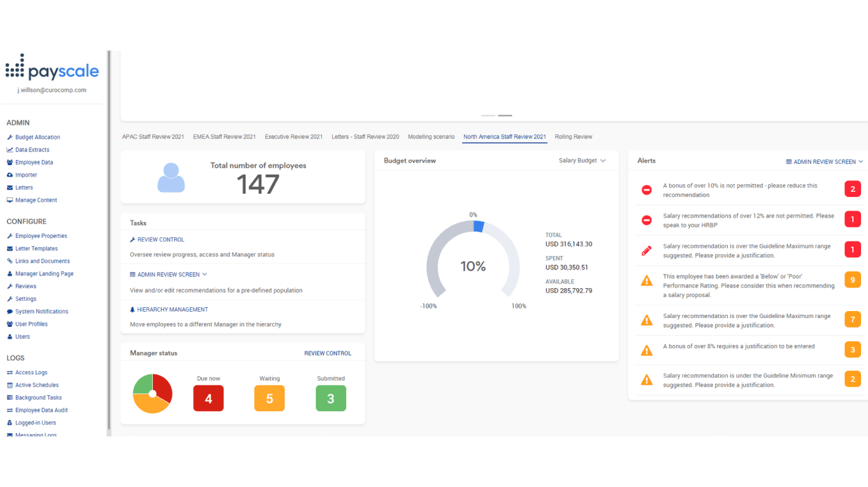Open the Salary Budget dropdown
The height and width of the screenshot is (487, 868).
(x=582, y=161)
